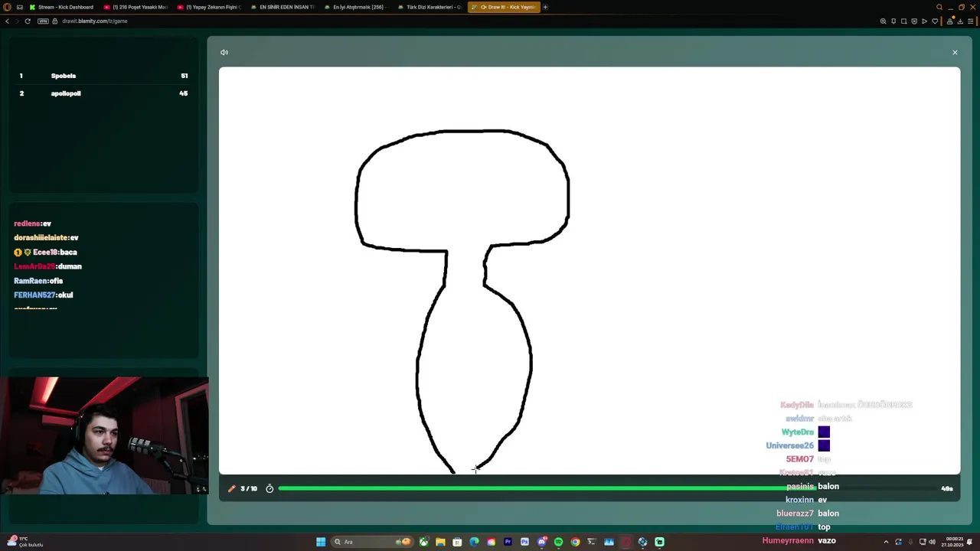Viewport: 980px width, 551px height.
Task: Open the Opera menu logo icon
Action: click(8, 7)
